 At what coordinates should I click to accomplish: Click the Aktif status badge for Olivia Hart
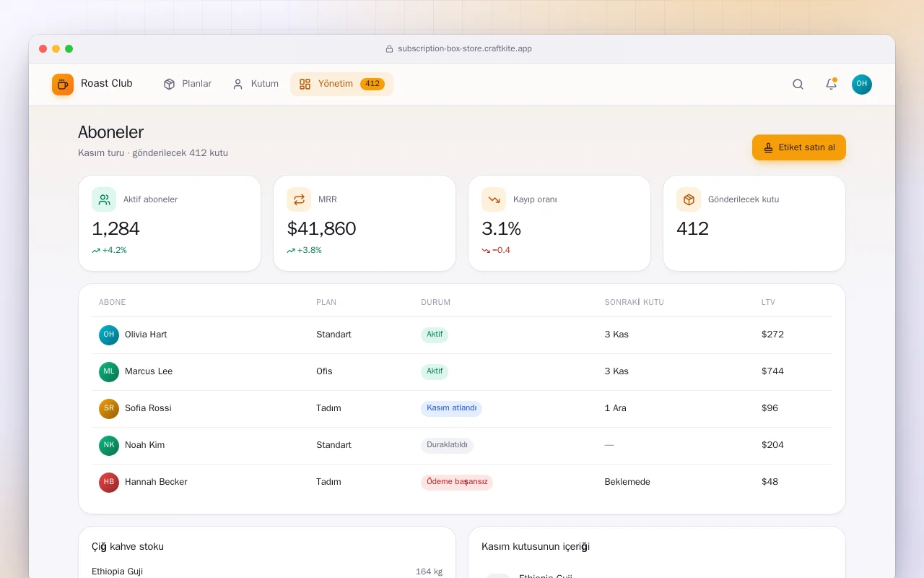click(x=435, y=335)
